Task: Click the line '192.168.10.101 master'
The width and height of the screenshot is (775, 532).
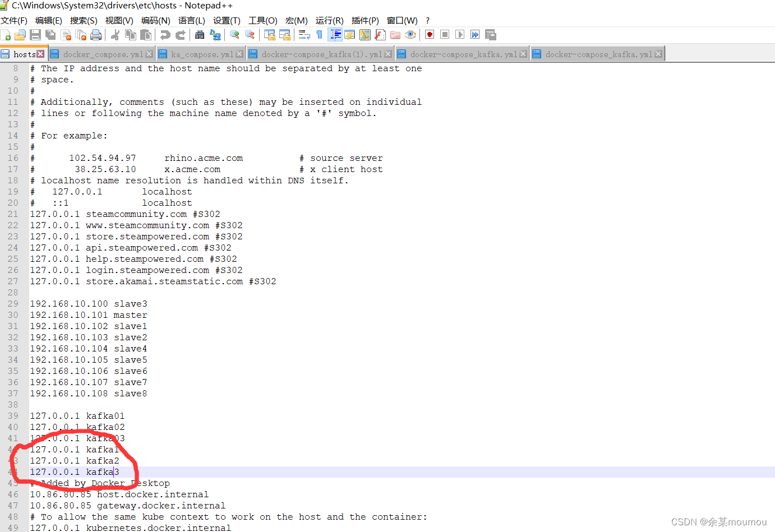Action: tap(89, 315)
